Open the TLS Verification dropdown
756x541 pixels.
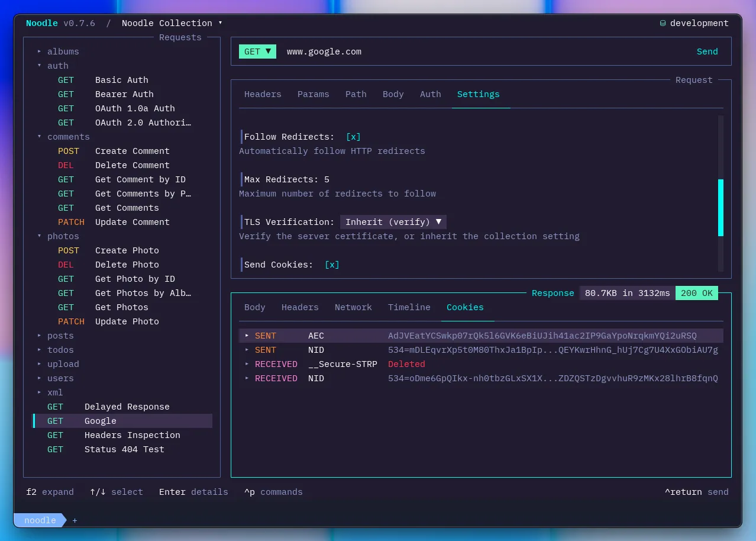pyautogui.click(x=393, y=222)
